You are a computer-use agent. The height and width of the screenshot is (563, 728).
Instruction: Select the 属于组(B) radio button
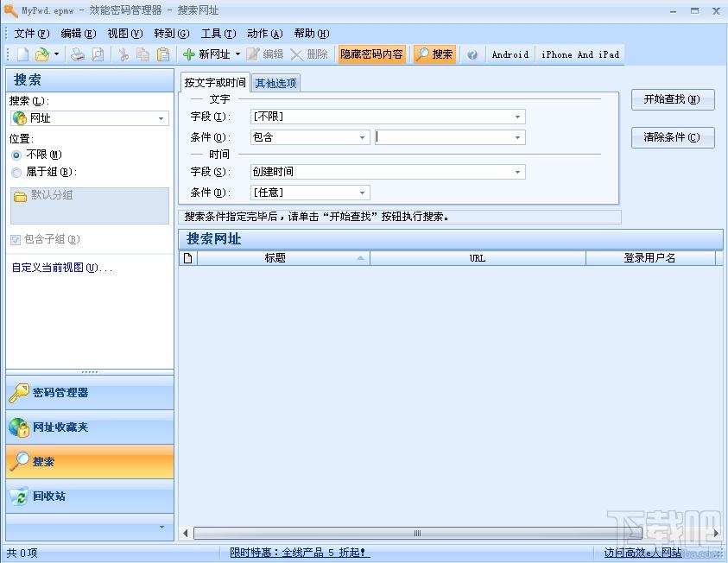(x=16, y=173)
